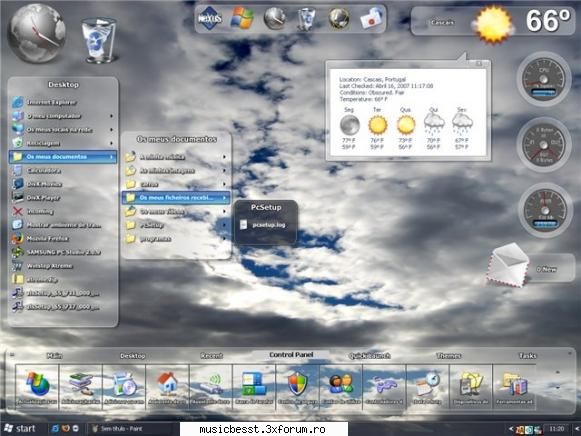The width and height of the screenshot is (581, 436).
Task: Click the large globe clock desktop widget
Action: click(37, 33)
